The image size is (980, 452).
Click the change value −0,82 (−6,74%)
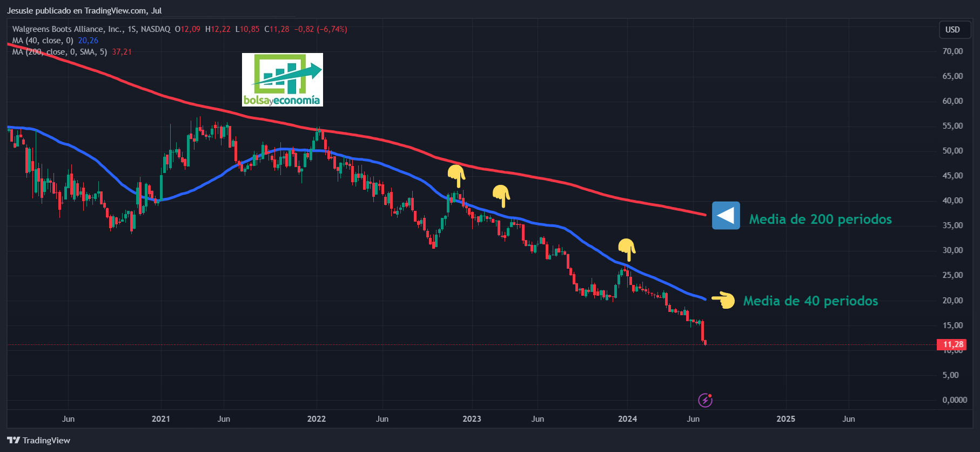click(x=320, y=29)
